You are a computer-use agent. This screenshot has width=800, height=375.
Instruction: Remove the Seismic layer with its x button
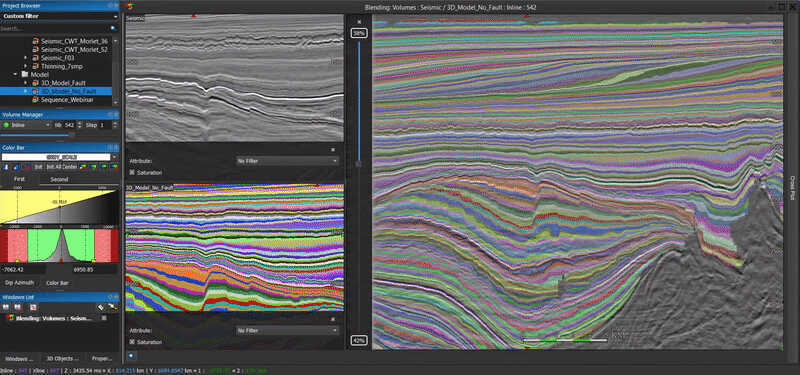click(333, 150)
